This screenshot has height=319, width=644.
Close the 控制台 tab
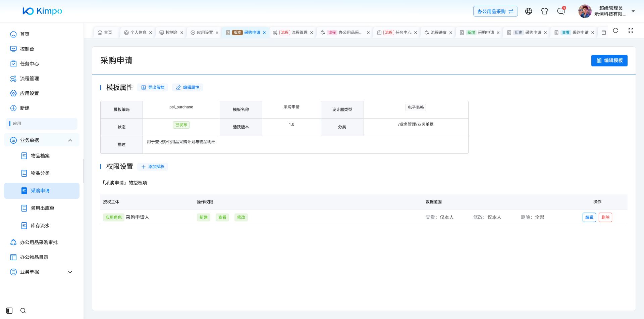point(182,33)
